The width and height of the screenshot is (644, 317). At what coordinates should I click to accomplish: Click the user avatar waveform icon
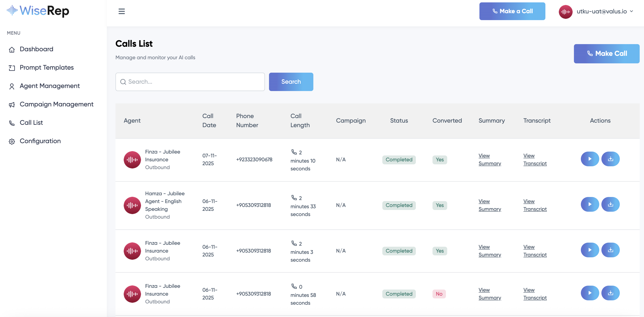[566, 11]
